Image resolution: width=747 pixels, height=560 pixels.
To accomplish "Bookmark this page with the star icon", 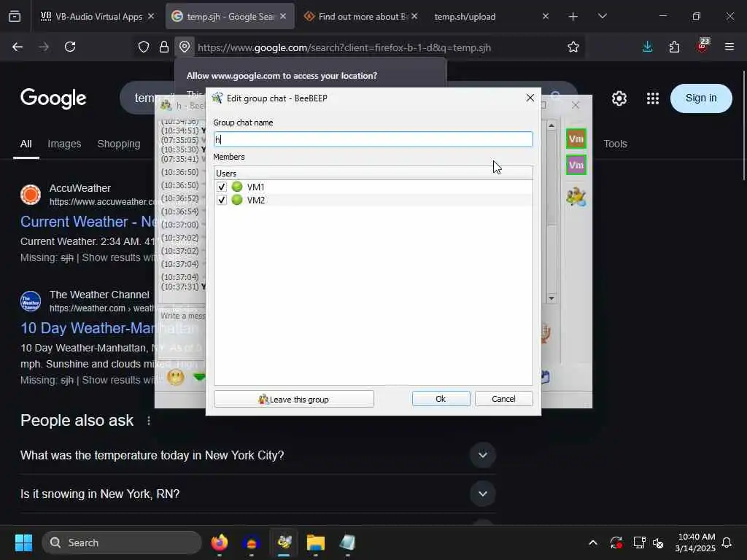I will [573, 47].
